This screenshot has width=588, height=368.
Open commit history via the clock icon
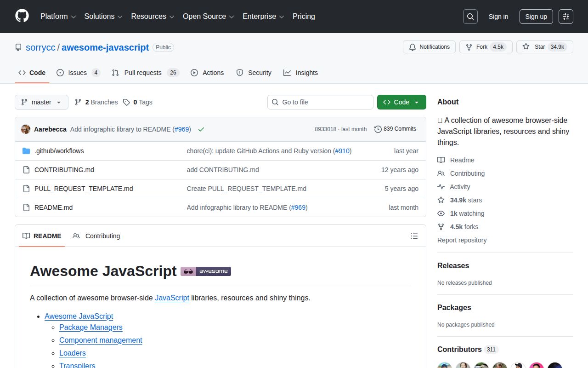click(378, 129)
